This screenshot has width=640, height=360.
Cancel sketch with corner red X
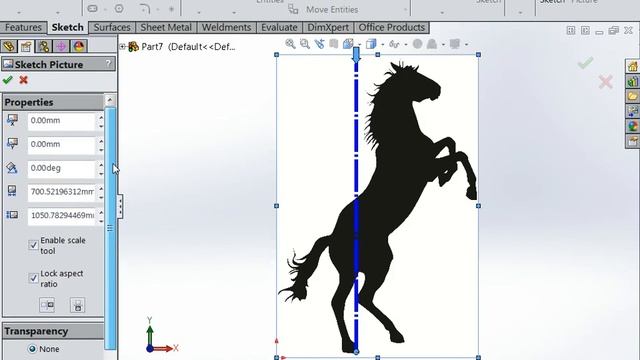pyautogui.click(x=606, y=82)
